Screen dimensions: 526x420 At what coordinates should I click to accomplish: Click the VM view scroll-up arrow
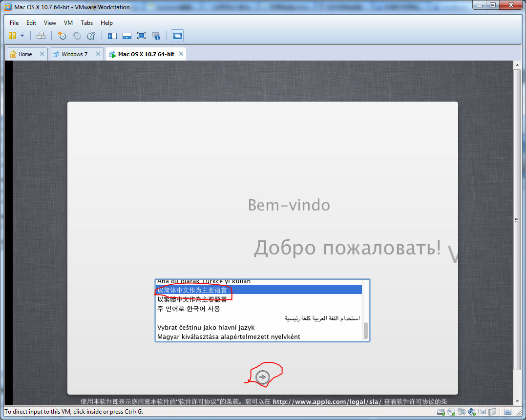click(x=517, y=65)
